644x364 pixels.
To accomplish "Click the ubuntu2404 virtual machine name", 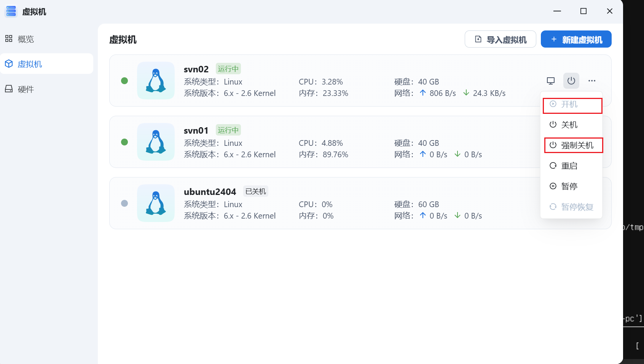I will 210,192.
